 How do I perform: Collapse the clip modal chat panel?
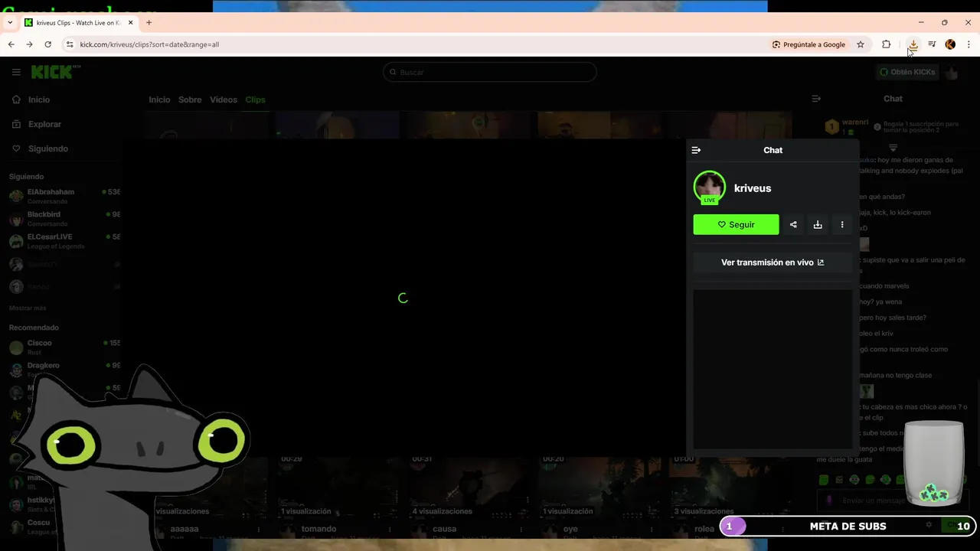click(696, 150)
